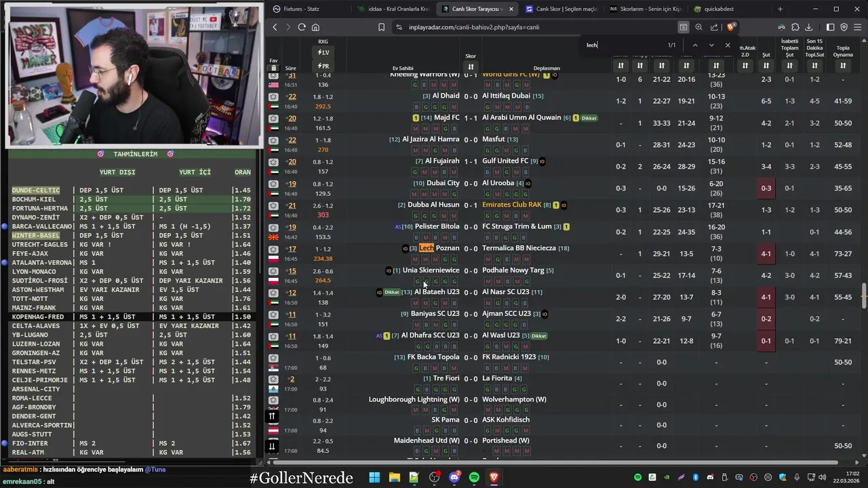Go to previous find-in-page result
Viewport: 868px width, 488px height.
[x=695, y=45]
